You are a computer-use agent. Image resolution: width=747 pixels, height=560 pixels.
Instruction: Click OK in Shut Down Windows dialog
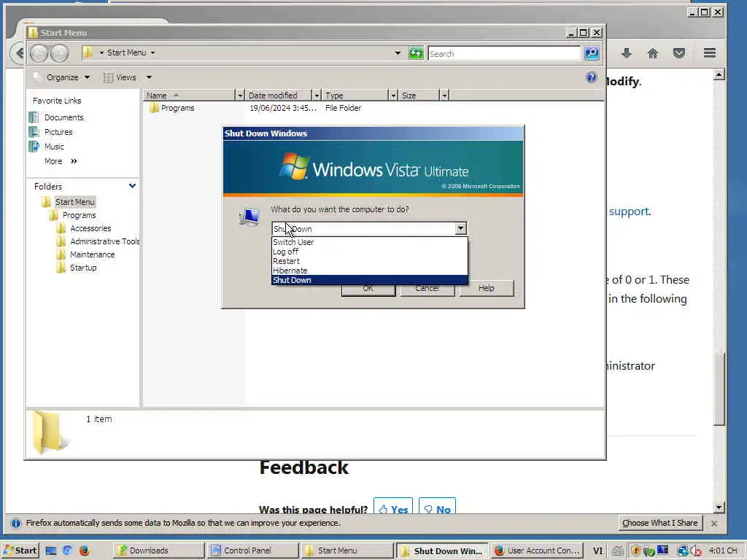tap(368, 288)
